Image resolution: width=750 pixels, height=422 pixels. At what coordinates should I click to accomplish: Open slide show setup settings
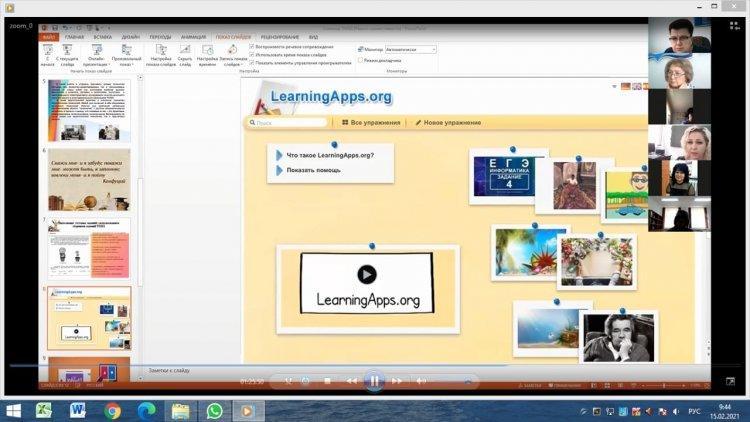coord(161,55)
